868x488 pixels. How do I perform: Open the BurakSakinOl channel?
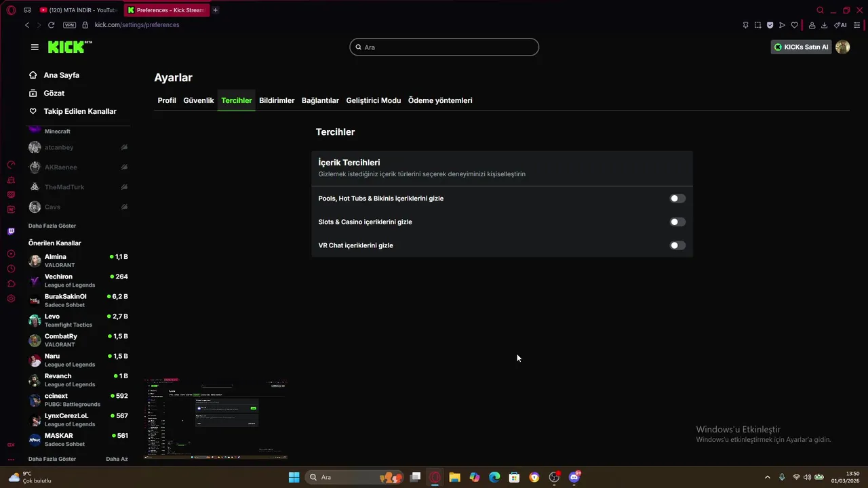(78, 300)
